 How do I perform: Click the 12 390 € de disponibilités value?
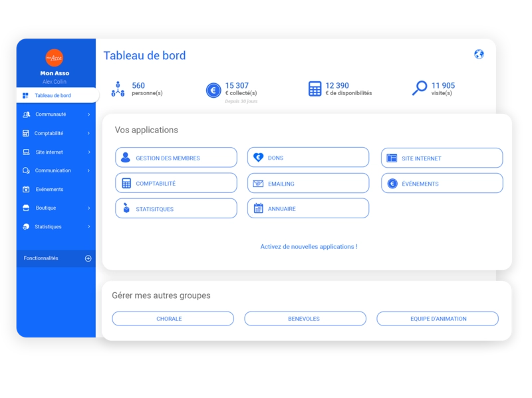pos(348,89)
